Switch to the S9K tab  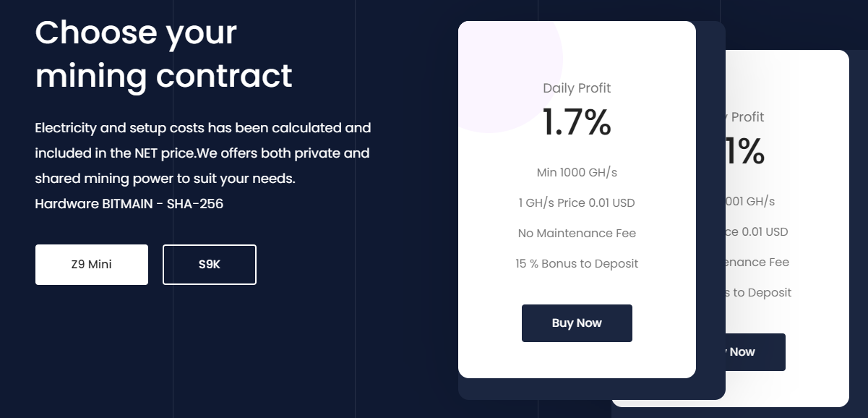click(x=210, y=265)
